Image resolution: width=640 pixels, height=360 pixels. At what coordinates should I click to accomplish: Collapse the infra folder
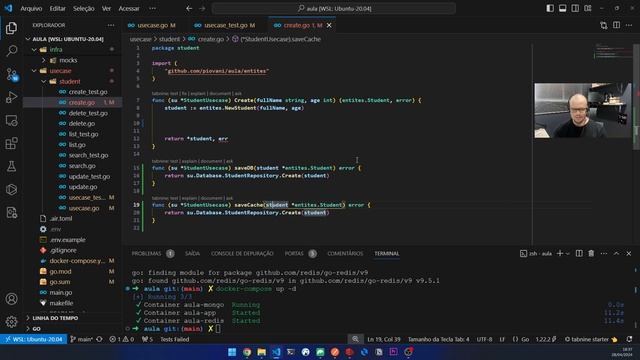point(34,49)
